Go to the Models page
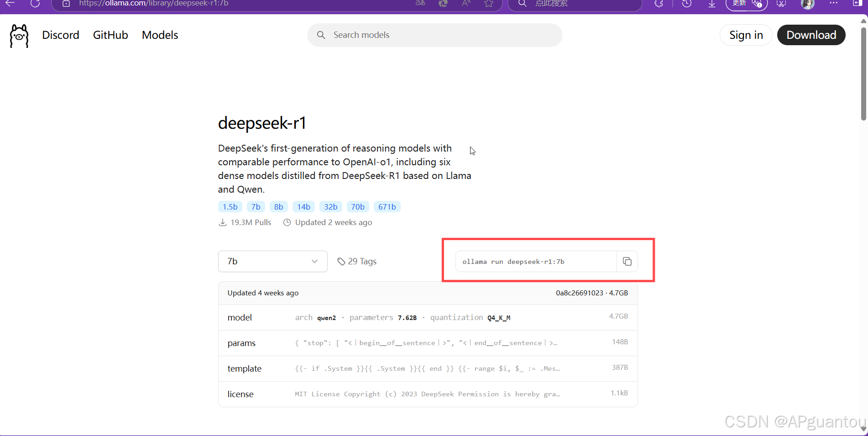868x436 pixels. 160,35
